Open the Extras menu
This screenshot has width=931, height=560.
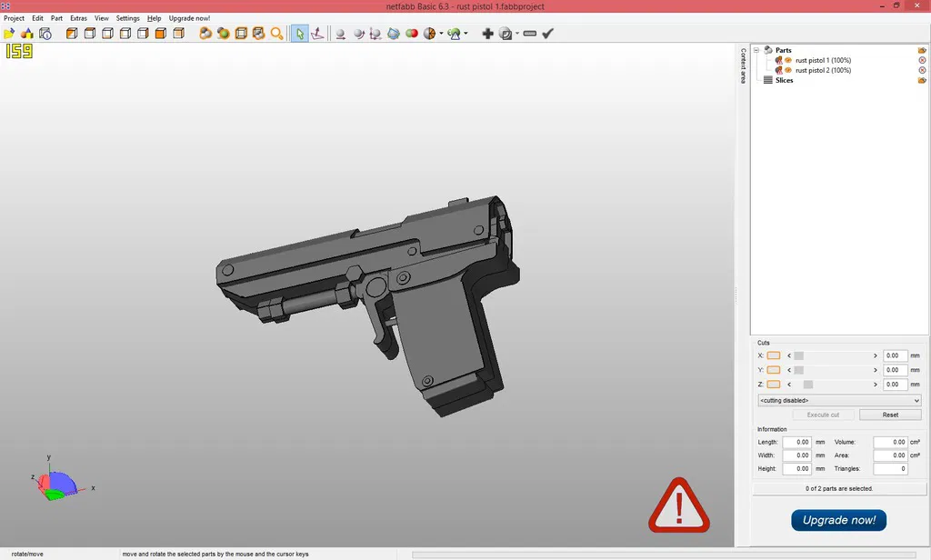coord(78,17)
